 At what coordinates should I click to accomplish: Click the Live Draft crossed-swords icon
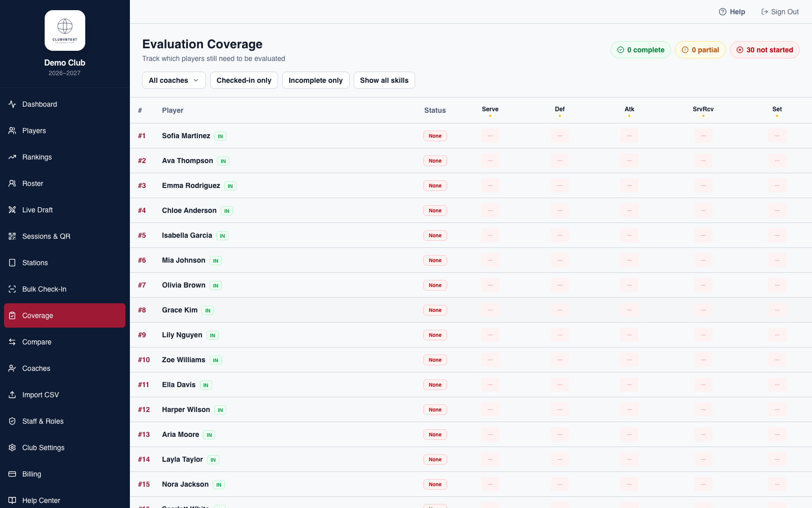tap(12, 210)
